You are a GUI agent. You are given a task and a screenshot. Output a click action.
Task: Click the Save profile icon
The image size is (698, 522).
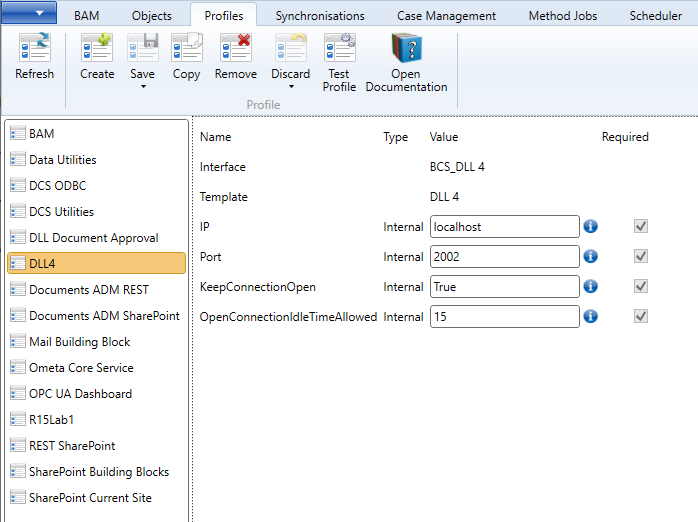click(x=142, y=48)
